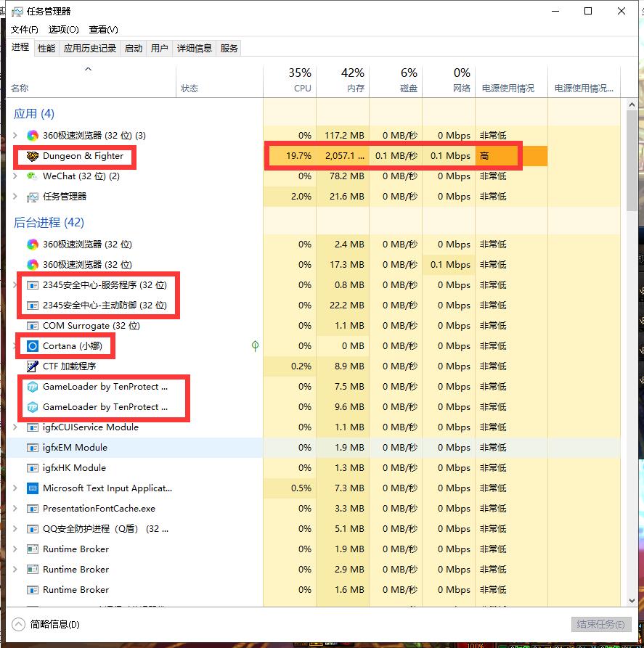Expand the QQ安全防护进程 row
Viewport: 644px width, 648px height.
coord(15,528)
